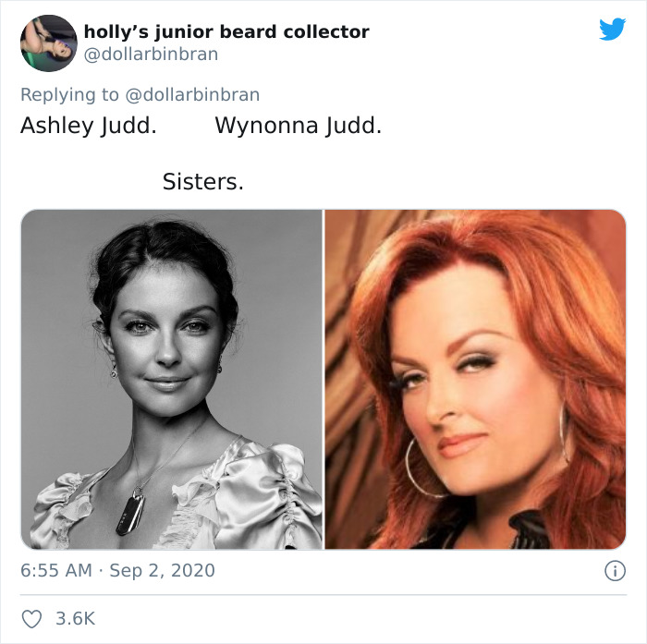This screenshot has width=647, height=644.
Task: Open the tweet info circle icon
Action: (x=616, y=571)
